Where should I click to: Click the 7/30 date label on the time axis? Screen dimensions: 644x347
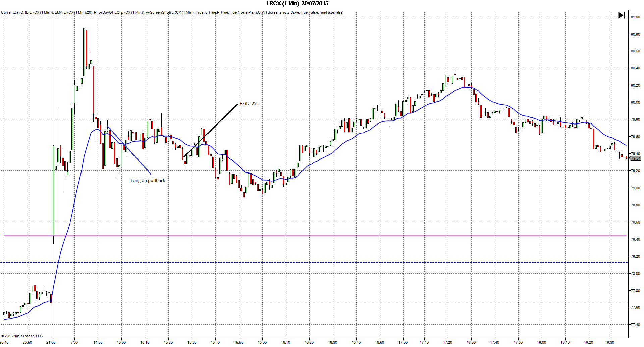pyautogui.click(x=74, y=342)
